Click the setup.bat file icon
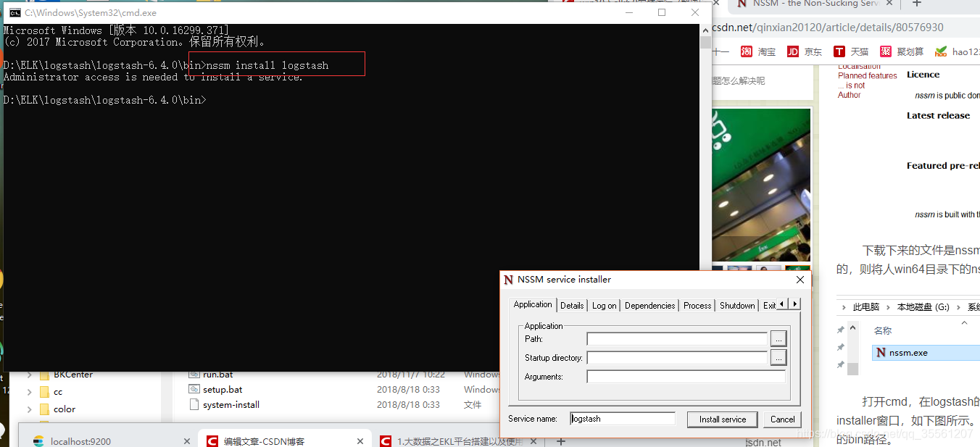Screen dimensions: 980x447 (x=194, y=390)
